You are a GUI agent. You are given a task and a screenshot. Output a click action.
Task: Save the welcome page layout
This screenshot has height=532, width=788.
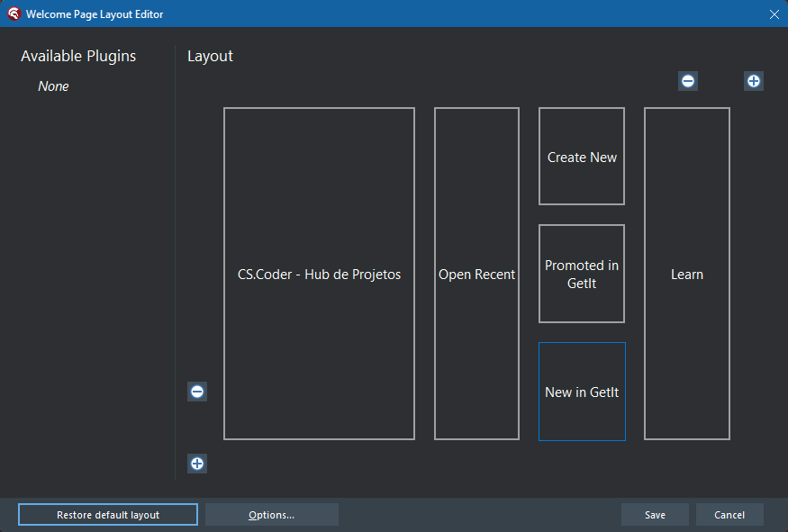click(655, 514)
